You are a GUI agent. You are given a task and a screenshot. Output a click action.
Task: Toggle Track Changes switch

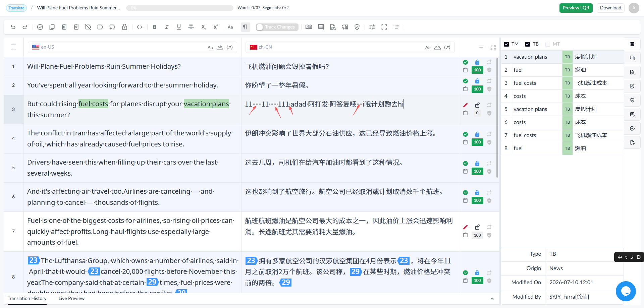point(277,27)
